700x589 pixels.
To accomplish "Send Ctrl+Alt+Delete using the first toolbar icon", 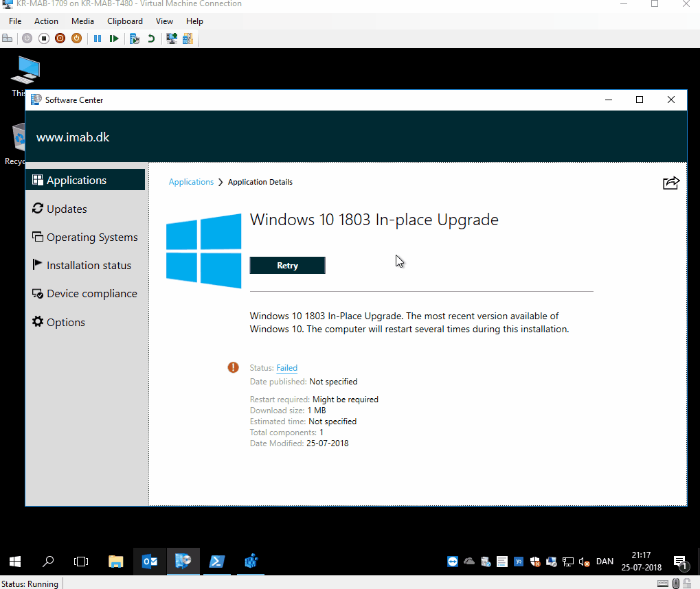I will 7,38.
